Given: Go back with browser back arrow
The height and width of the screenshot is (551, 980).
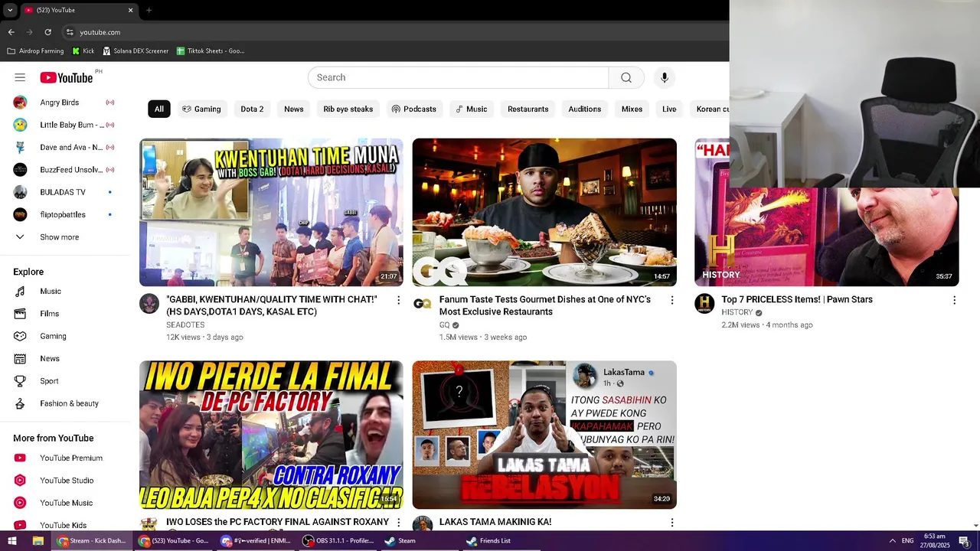Looking at the screenshot, I should point(11,32).
